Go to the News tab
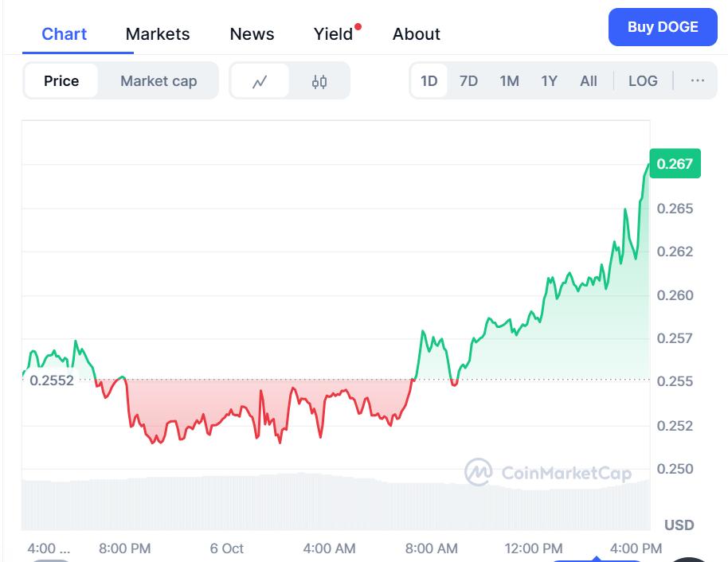Screen dimensions: 728x562 point(252,34)
